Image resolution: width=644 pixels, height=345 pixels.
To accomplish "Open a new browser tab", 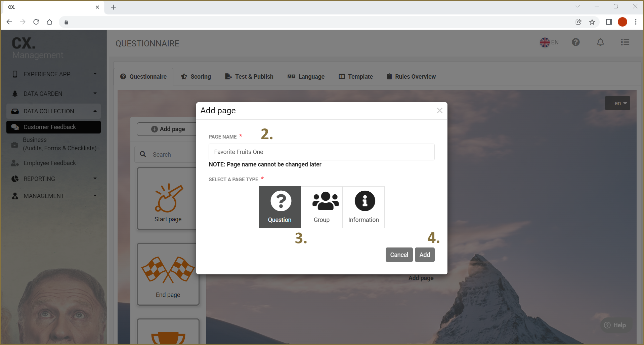I will point(113,7).
